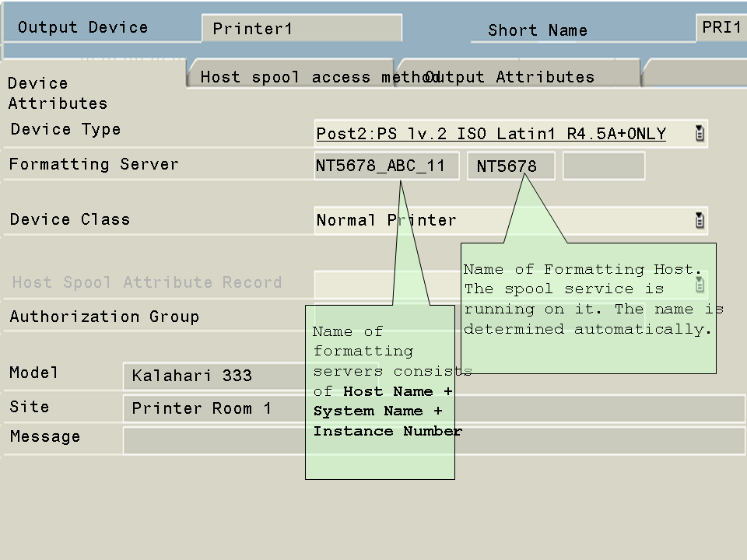Click the empty field right of NT5678

pyautogui.click(x=603, y=166)
